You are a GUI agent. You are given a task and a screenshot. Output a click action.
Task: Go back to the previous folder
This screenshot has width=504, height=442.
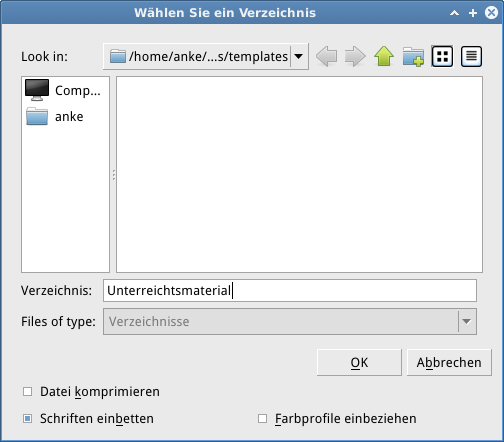[x=326, y=56]
